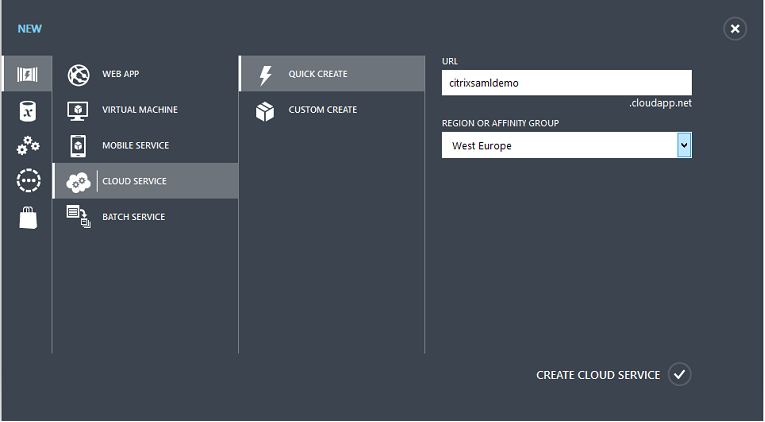This screenshot has width=765, height=422.
Task: Select the Virtual Machine menu entry
Action: (x=139, y=110)
